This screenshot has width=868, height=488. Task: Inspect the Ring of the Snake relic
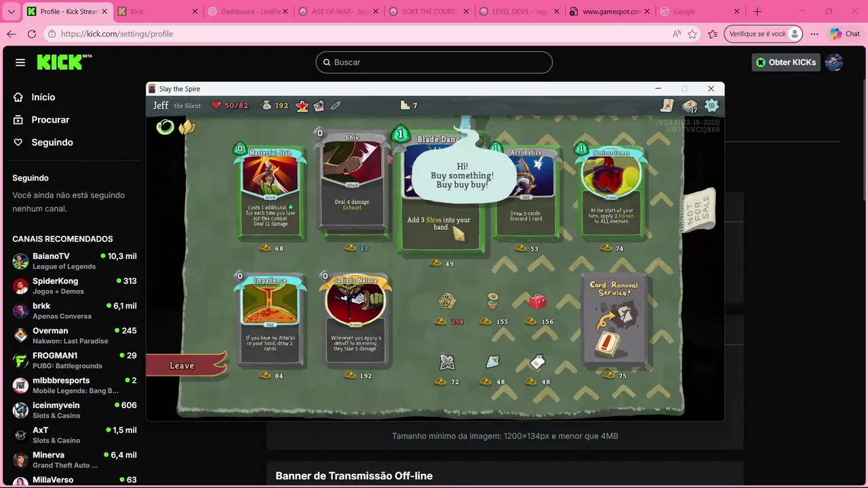click(165, 127)
